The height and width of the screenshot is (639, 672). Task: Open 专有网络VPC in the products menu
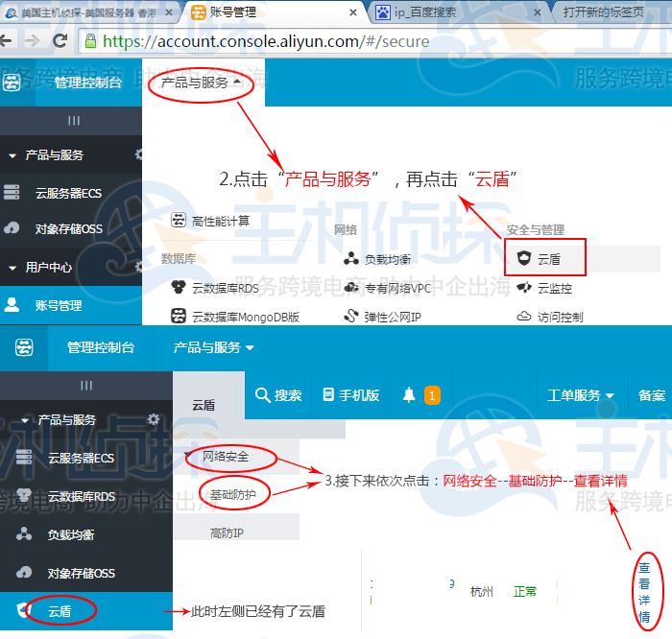(x=397, y=288)
